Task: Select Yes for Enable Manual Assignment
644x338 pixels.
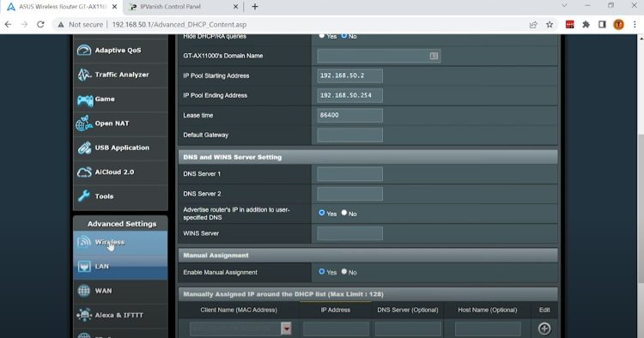Action: [x=322, y=272]
